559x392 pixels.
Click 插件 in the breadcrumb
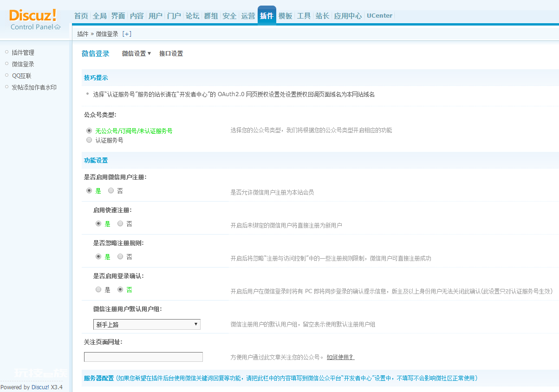[x=83, y=34]
